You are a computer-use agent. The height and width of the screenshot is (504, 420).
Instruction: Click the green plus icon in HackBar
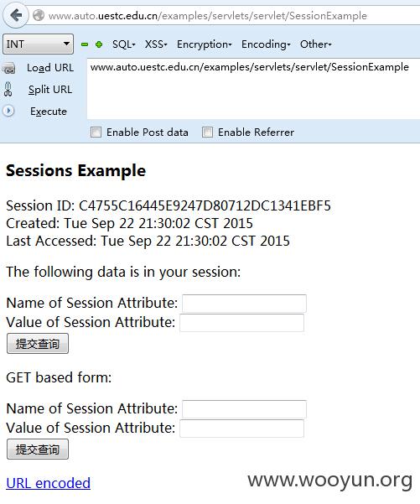click(99, 44)
